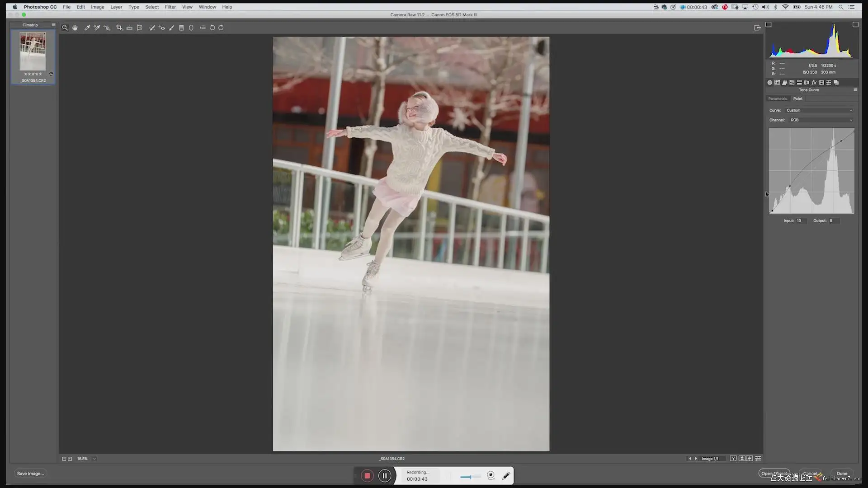Open the Curve preset dropdown
Image resolution: width=868 pixels, height=488 pixels.
pos(819,110)
